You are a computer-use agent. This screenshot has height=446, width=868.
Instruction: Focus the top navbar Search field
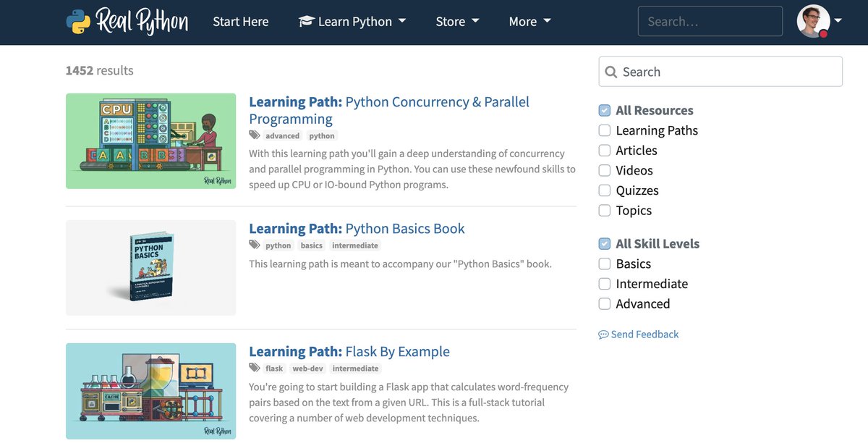(710, 22)
